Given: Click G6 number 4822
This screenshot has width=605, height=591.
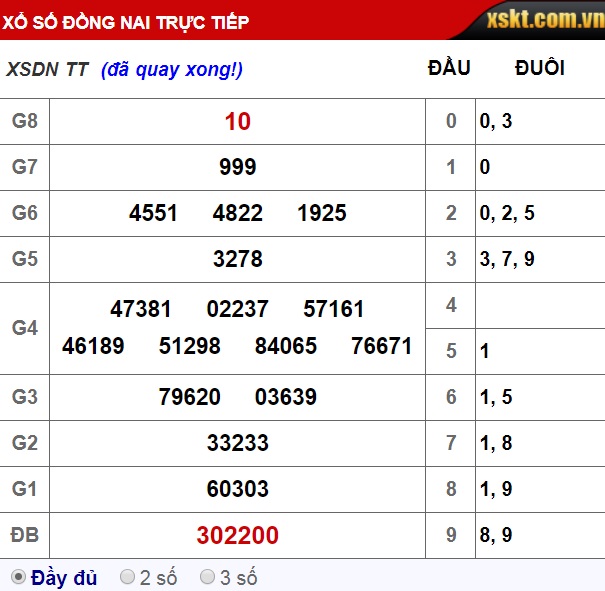Looking at the screenshot, I should (x=238, y=213).
